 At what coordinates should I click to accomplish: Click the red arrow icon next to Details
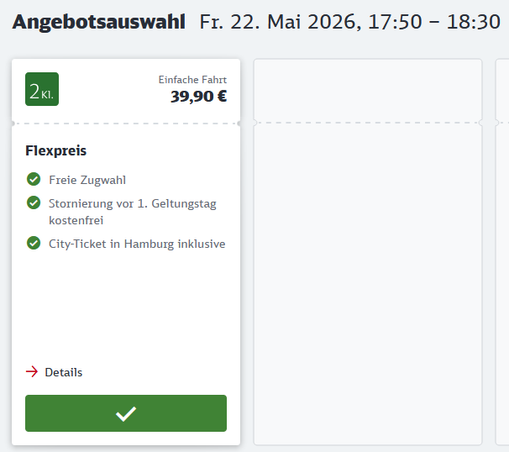click(x=32, y=372)
